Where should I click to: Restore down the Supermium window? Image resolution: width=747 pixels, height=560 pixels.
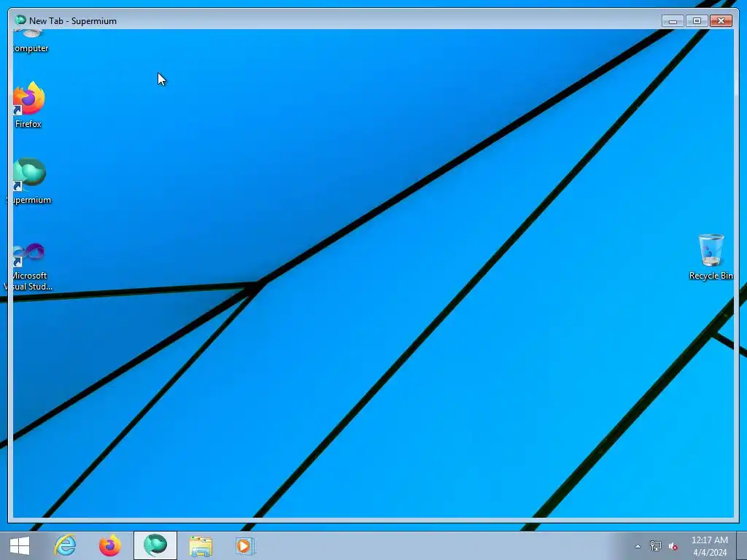697,21
